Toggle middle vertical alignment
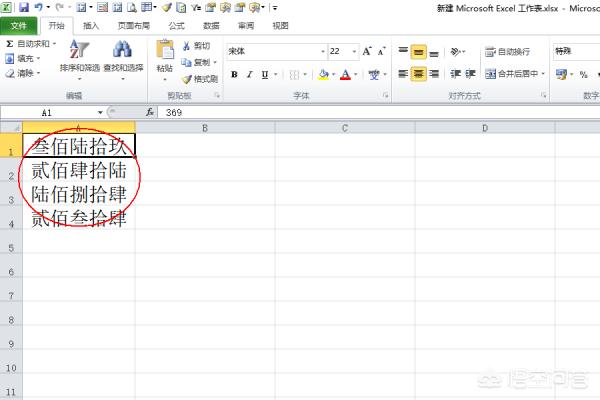The height and width of the screenshot is (400, 600). 418,52
